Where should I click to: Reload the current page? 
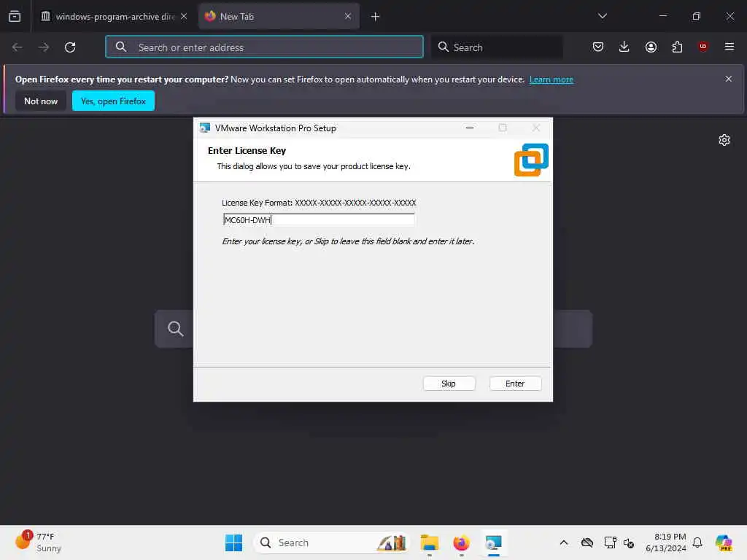70,47
